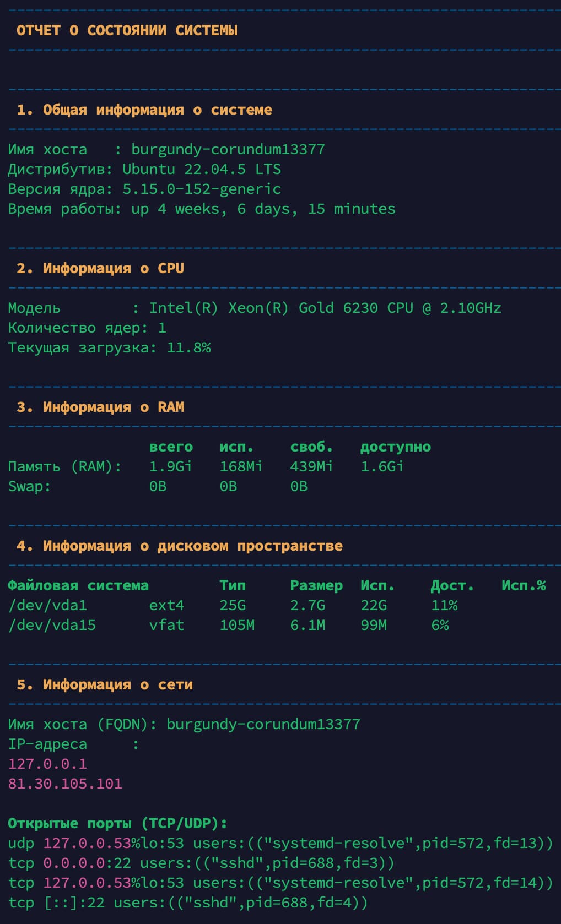The height and width of the screenshot is (924, 561).
Task: Click the current CPU load 11.8%
Action: point(188,347)
